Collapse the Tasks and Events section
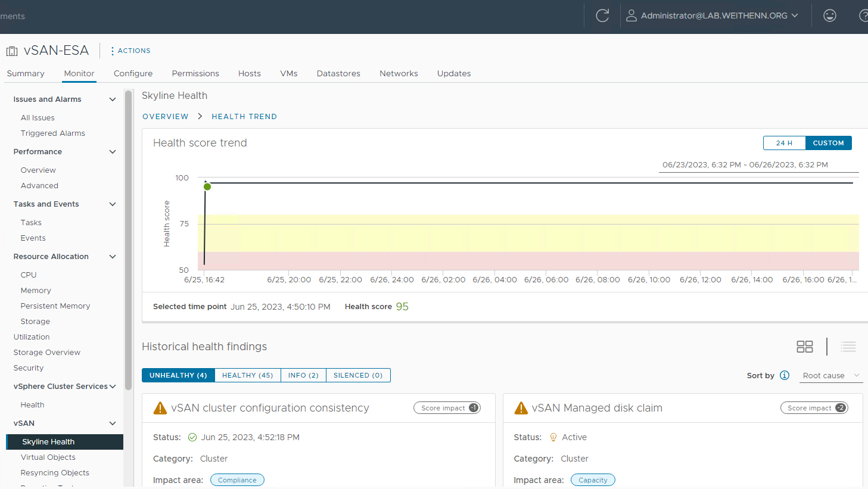Screen dimensions: 868x489 coord(113,204)
